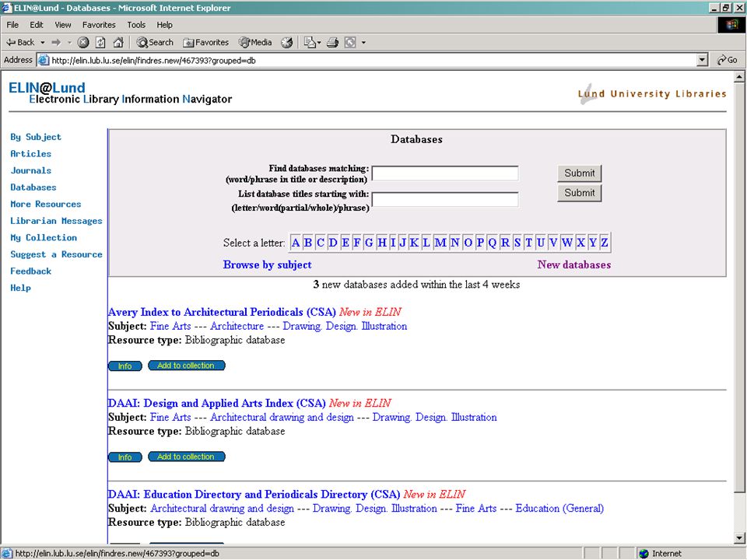The width and height of the screenshot is (747, 560).
Task: Open DAAI: Education Directory and Periodicals Directory link
Action: click(254, 495)
